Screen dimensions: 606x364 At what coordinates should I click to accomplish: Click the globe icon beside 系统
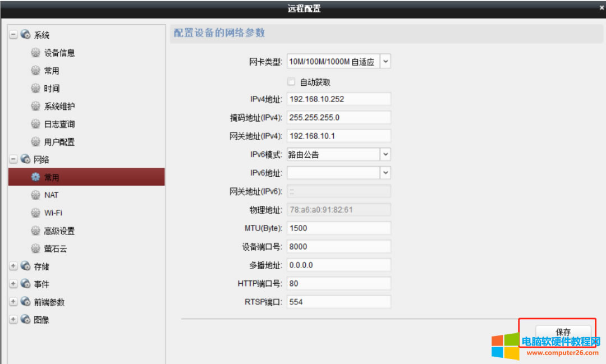25,34
